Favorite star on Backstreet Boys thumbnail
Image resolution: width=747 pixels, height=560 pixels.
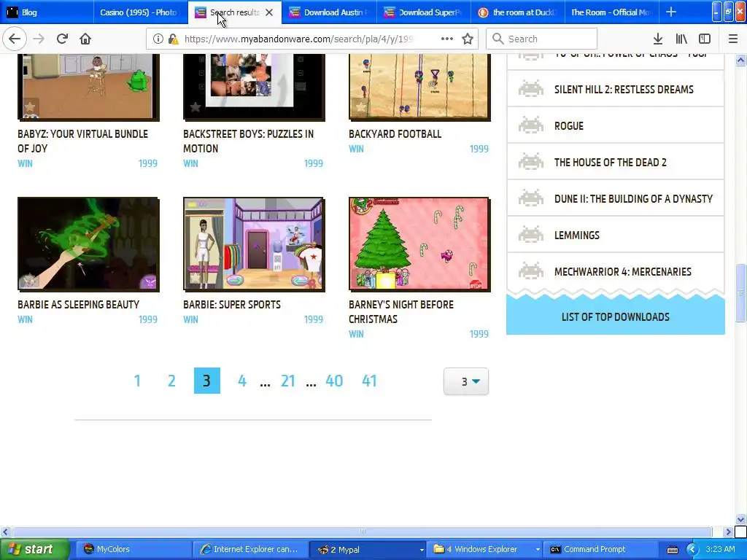click(195, 107)
